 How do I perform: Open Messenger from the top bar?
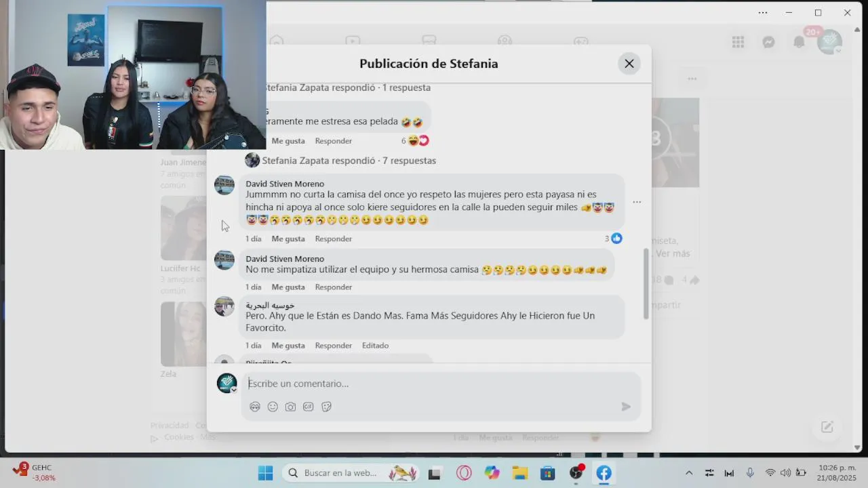point(768,42)
